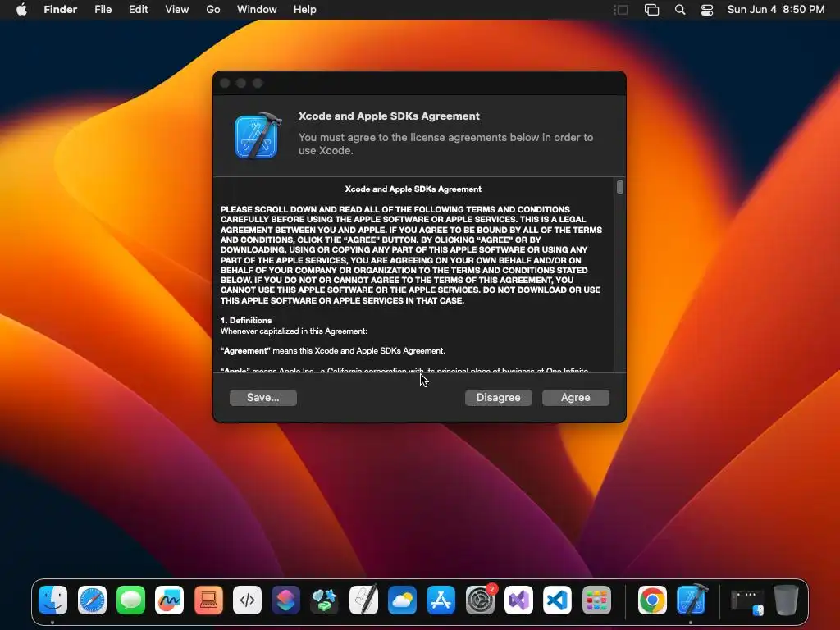Open the Script Editor icon in Dock
840x630 pixels.
pos(363,600)
